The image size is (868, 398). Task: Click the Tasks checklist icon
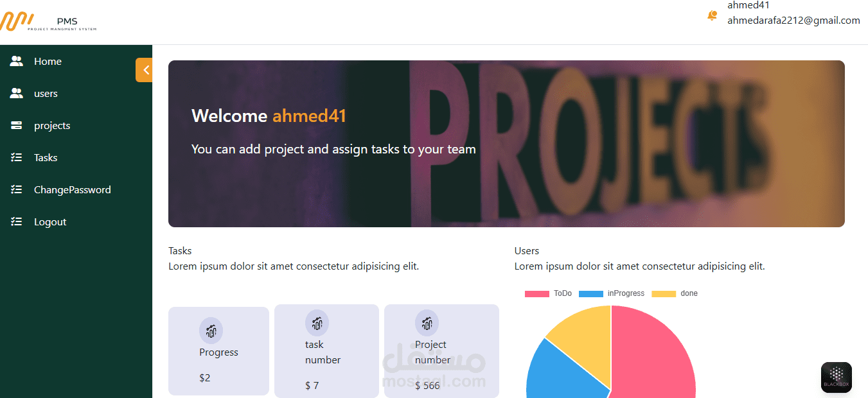(x=17, y=158)
